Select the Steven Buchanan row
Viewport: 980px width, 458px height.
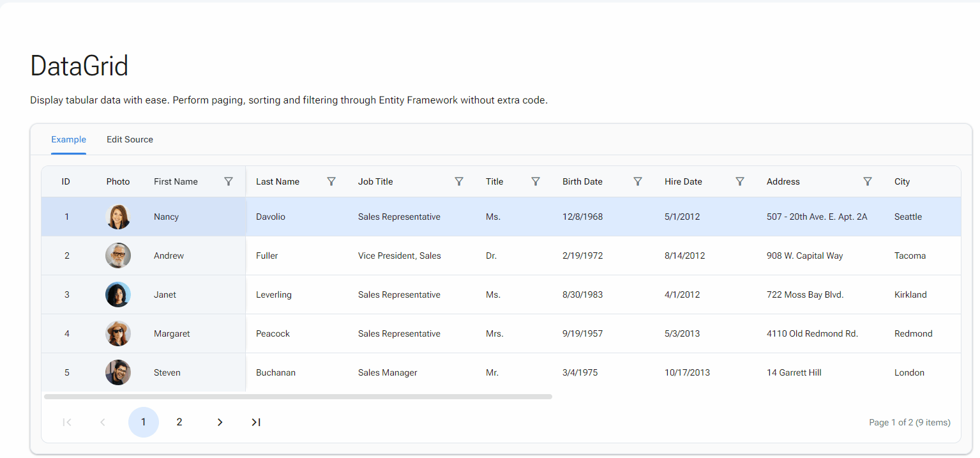coord(399,372)
